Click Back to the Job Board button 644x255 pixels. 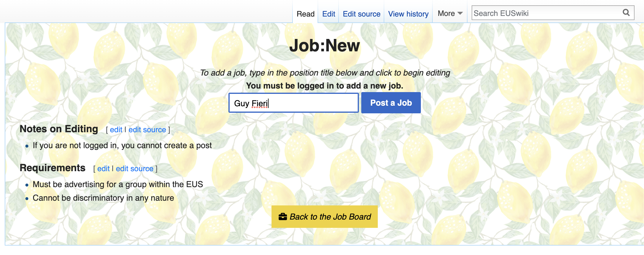(x=325, y=217)
